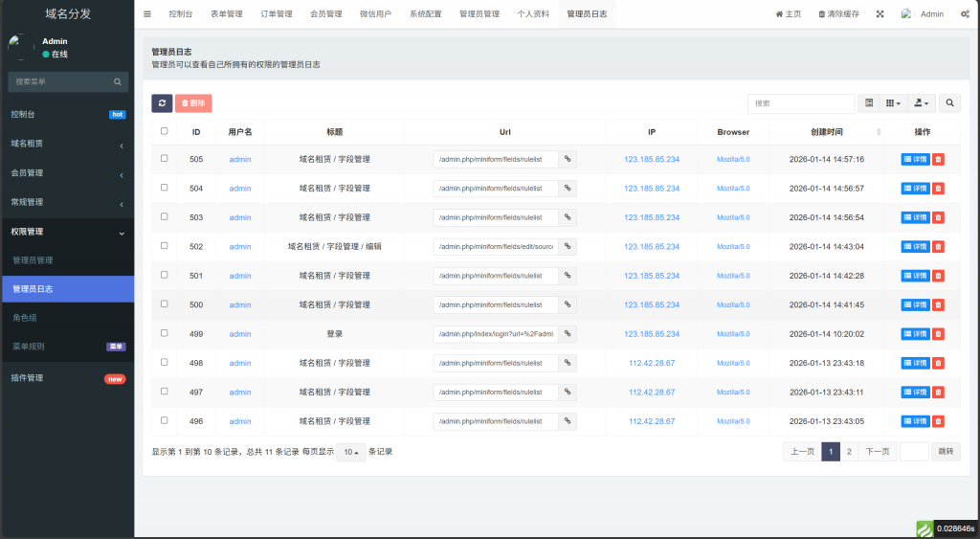This screenshot has height=539, width=980.
Task: Select the checkbox for log ID 503
Action: [165, 216]
